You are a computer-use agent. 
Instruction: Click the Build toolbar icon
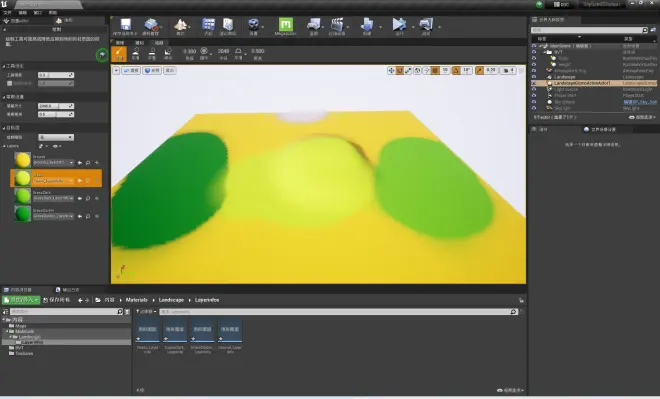367,24
